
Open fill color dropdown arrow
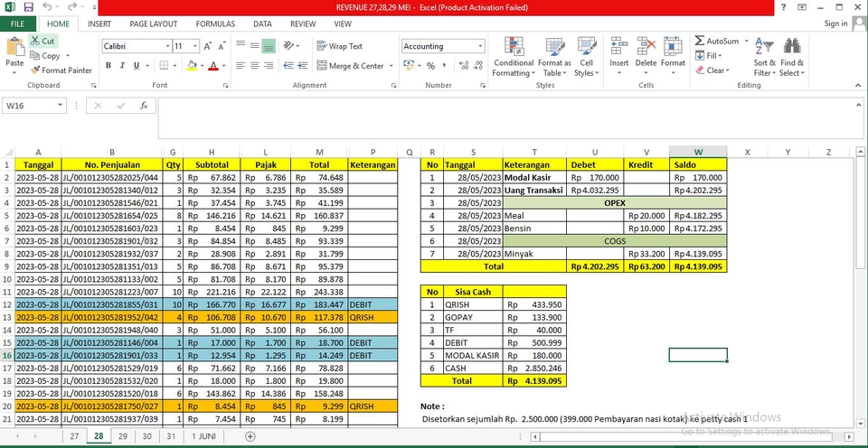pos(202,65)
